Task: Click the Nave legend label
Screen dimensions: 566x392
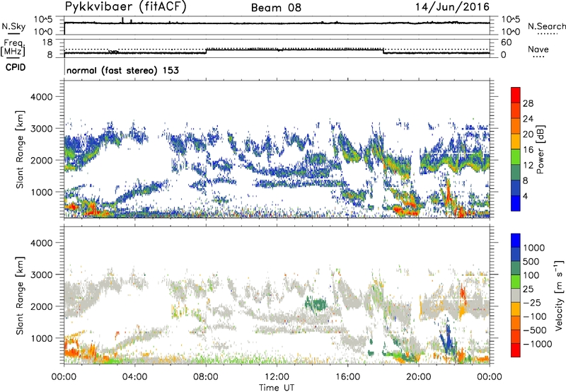Action: pos(538,49)
